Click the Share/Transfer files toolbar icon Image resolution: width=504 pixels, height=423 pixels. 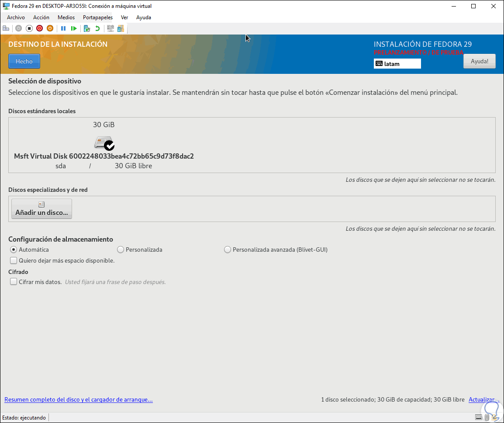121,29
